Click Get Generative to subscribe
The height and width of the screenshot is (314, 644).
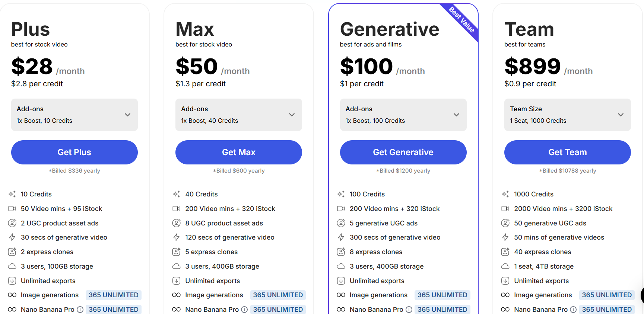tap(403, 152)
